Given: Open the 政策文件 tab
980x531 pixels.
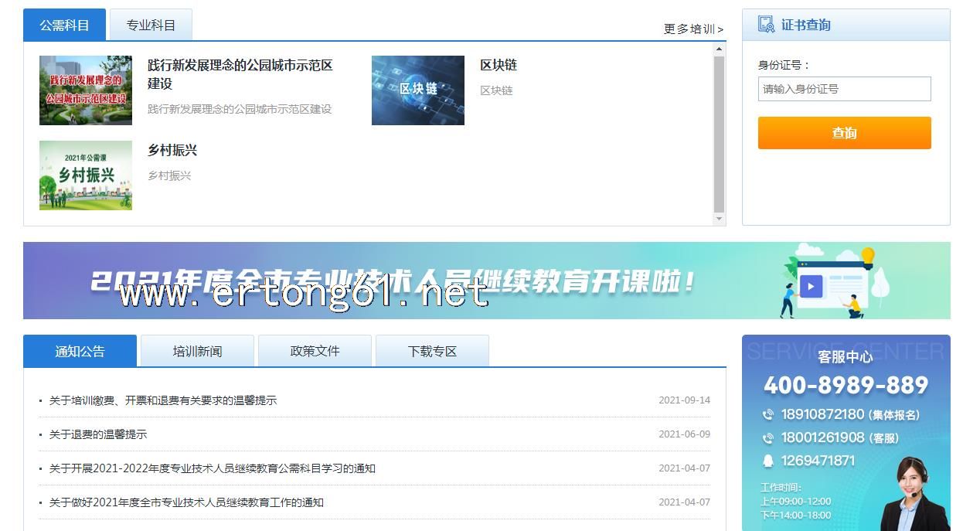Looking at the screenshot, I should tap(315, 352).
